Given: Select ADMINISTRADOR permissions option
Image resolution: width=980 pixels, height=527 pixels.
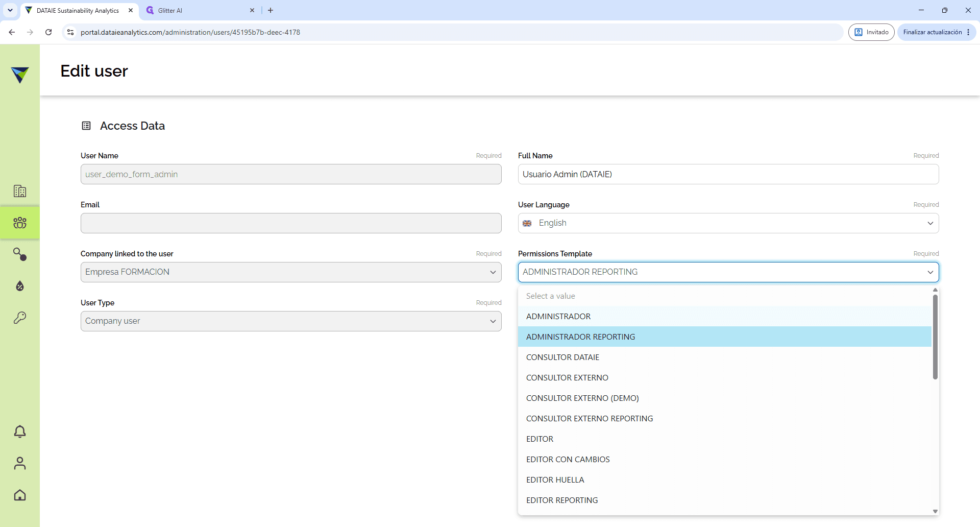Looking at the screenshot, I should coord(725,317).
